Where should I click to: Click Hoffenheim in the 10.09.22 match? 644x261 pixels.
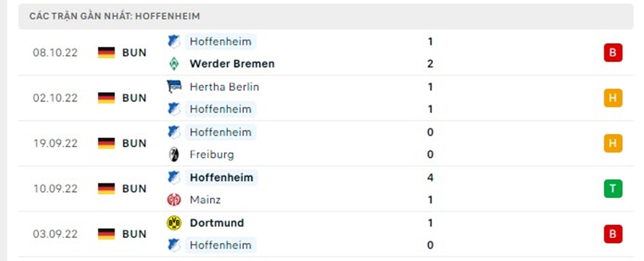click(x=222, y=177)
